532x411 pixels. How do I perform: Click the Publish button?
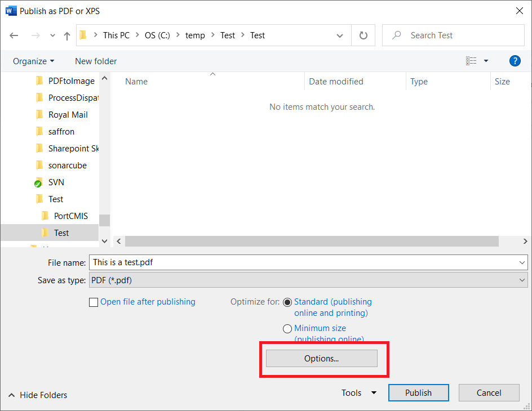(x=418, y=393)
